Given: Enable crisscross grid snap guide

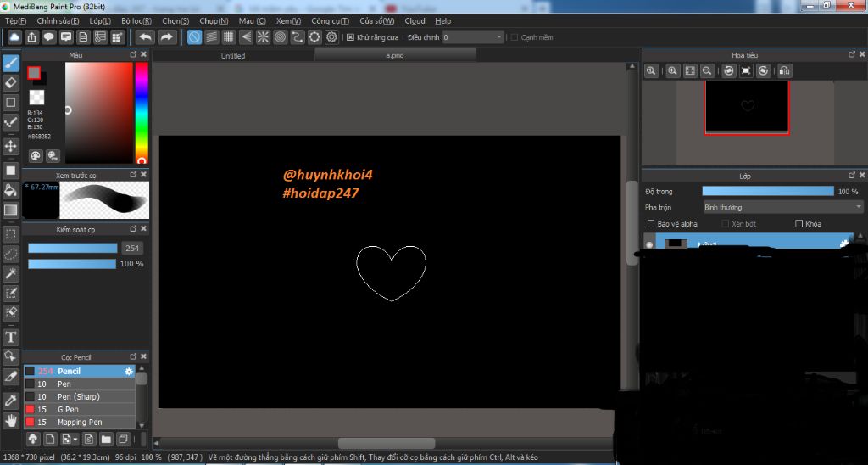Looking at the screenshot, I should click(229, 37).
